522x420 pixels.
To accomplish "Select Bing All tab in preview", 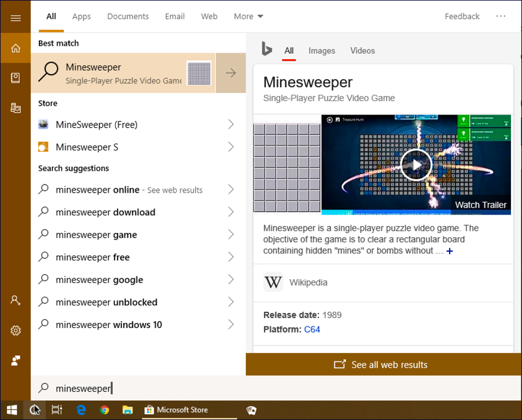I will coord(289,50).
